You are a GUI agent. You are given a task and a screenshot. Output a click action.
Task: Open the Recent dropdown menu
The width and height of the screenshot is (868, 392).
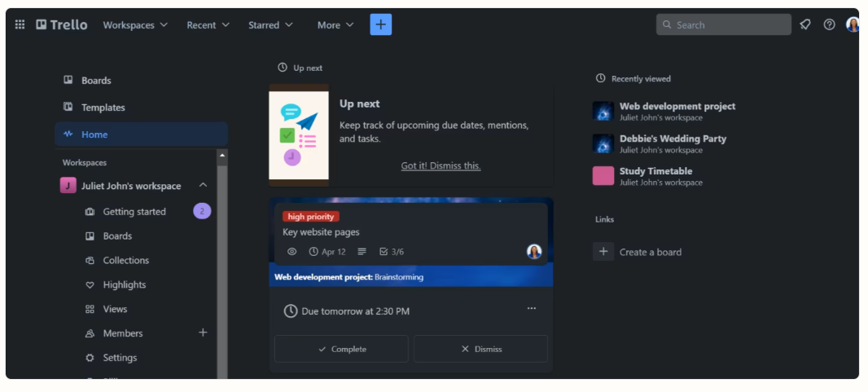click(x=208, y=25)
